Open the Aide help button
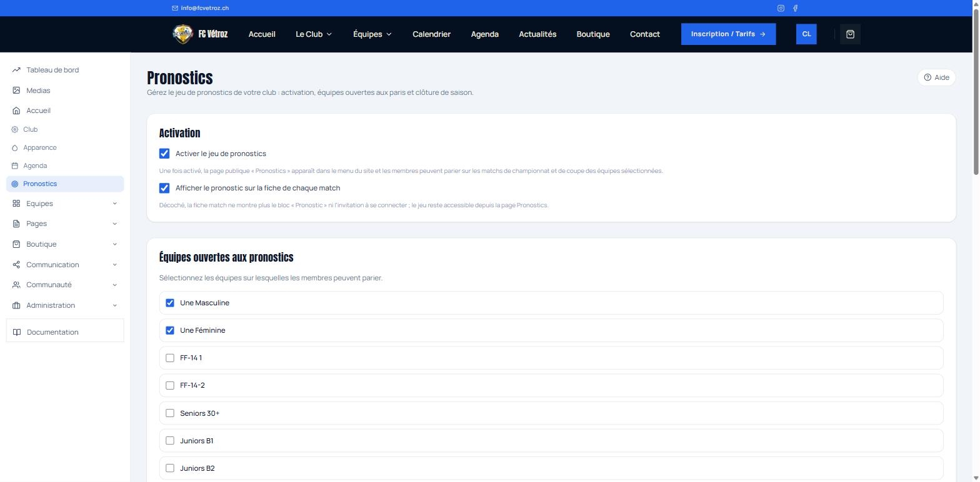 [936, 77]
